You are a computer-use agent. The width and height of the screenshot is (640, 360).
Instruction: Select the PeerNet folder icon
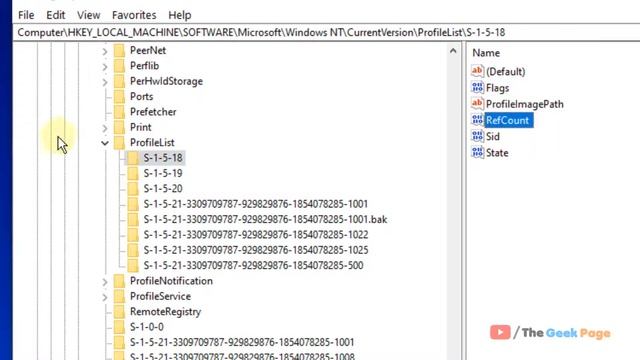tap(120, 51)
